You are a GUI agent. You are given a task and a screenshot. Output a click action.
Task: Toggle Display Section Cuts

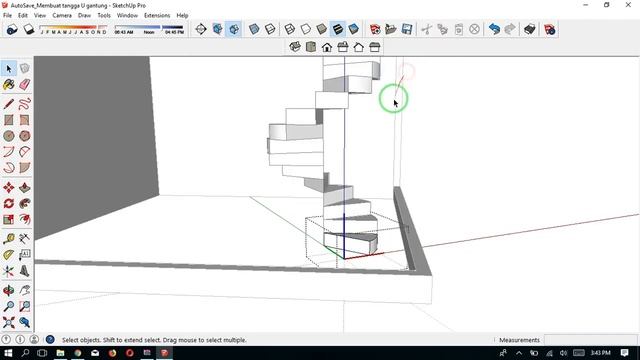pyautogui.click(x=233, y=29)
